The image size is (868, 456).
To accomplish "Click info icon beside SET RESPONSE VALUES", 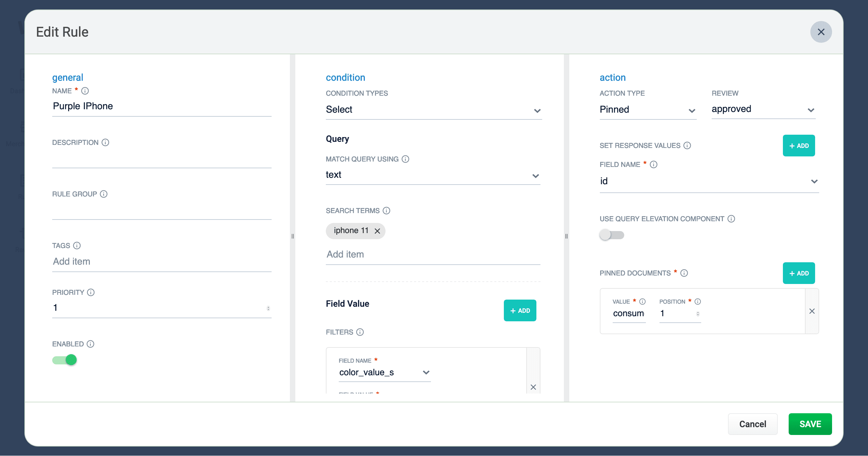I will 687,145.
